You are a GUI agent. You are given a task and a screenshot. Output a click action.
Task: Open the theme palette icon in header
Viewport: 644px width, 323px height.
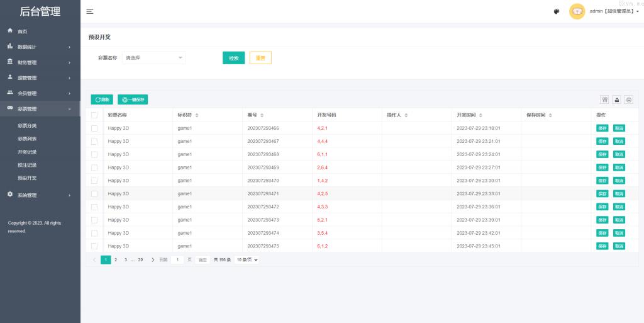click(x=557, y=11)
